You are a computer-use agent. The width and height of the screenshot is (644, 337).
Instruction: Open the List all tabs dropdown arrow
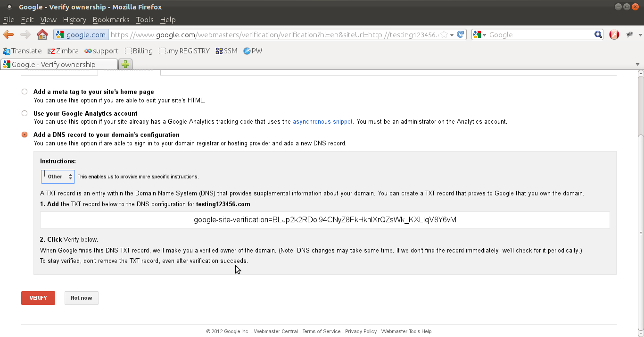tap(638, 65)
